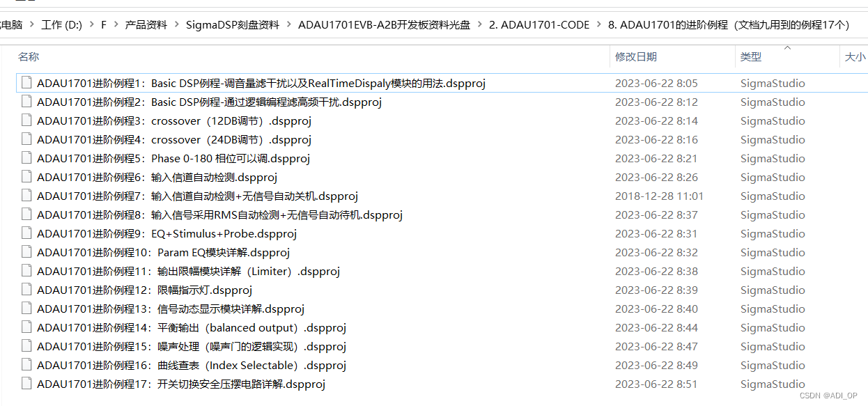This screenshot has width=868, height=406.
Task: Sort files by the 名称 column header
Action: (x=29, y=56)
